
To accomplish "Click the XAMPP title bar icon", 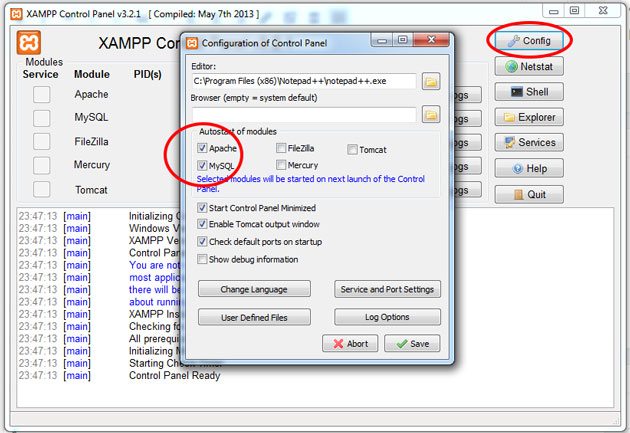I will point(16,14).
